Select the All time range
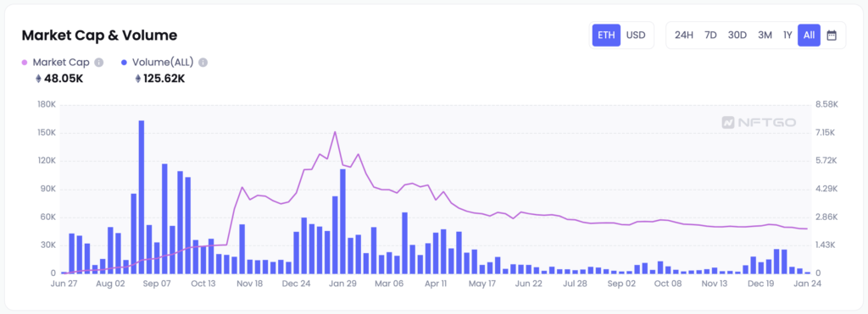Viewport: 868px width, 314px height. pos(809,36)
